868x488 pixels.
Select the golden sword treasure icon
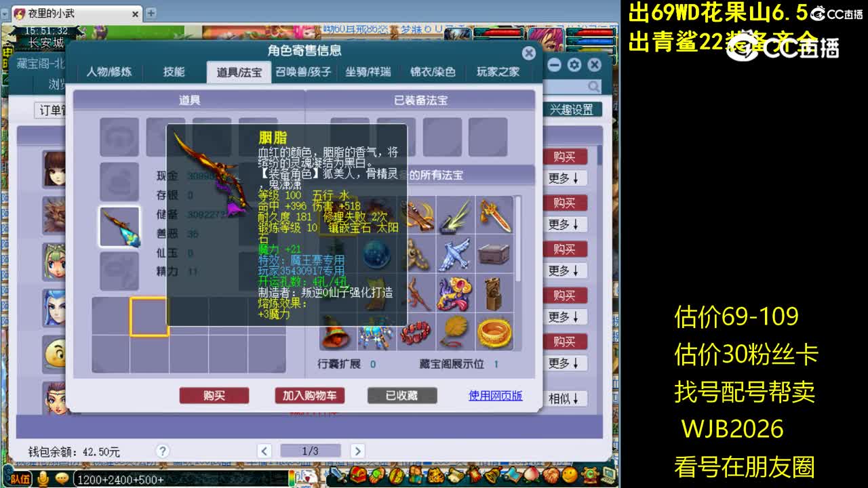click(494, 215)
